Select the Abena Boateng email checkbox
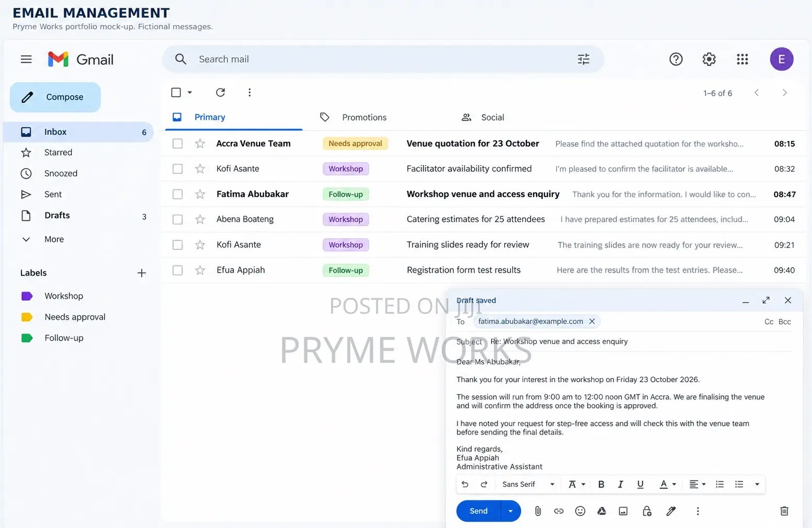Screen dimensions: 812x528 (x=178, y=219)
